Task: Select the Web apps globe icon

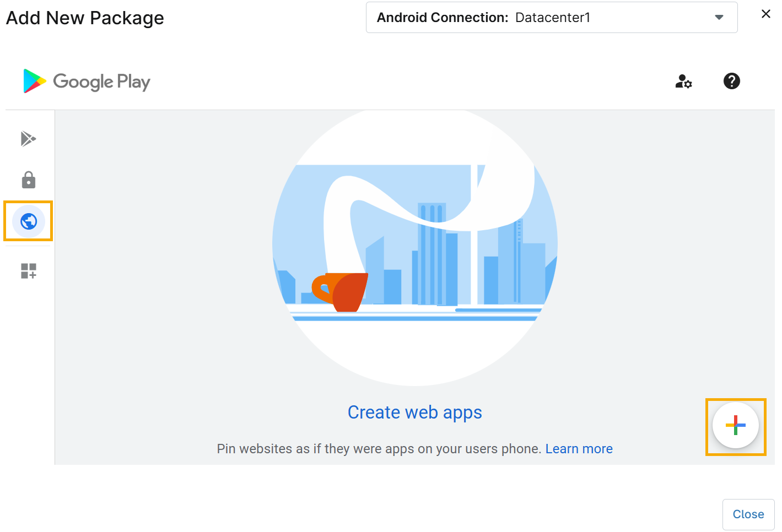Action: pyautogui.click(x=28, y=221)
